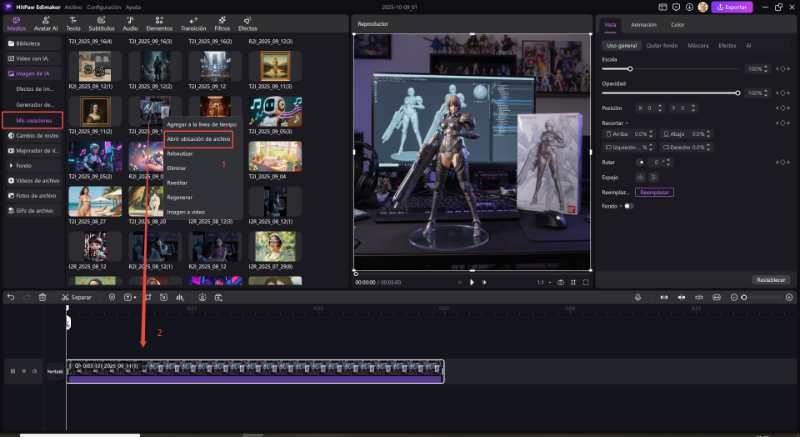Viewport: 800px width, 437px height.
Task: Delete clip with timeline trash icon
Action: 42,297
